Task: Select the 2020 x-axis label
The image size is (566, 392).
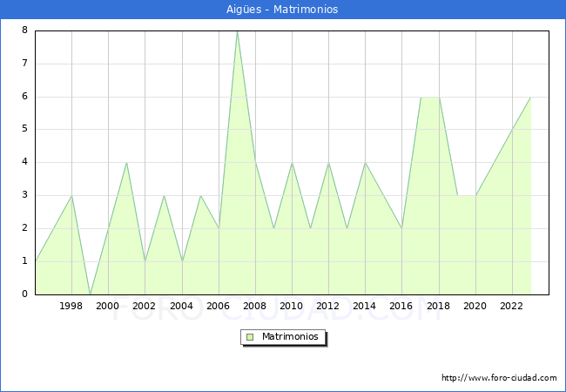Action: click(x=475, y=306)
